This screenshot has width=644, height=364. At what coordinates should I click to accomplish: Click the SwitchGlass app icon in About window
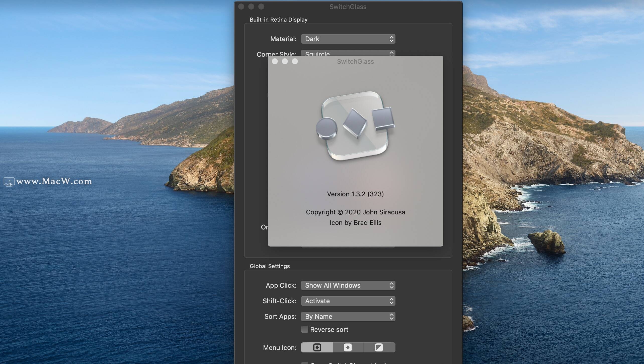(355, 126)
